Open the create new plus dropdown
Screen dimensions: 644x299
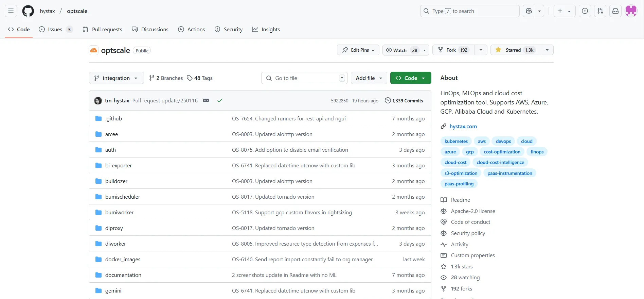tap(565, 11)
